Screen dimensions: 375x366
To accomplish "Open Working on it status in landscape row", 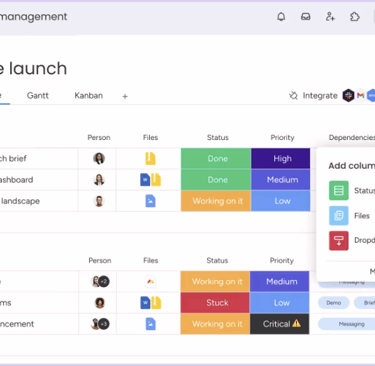I will (216, 201).
